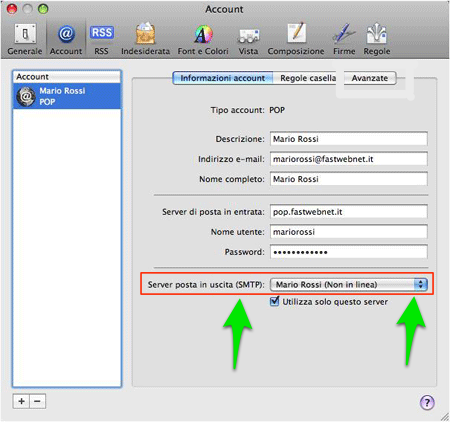The width and height of the screenshot is (450, 422).
Task: Switch to the Regole casella tab
Action: click(308, 78)
